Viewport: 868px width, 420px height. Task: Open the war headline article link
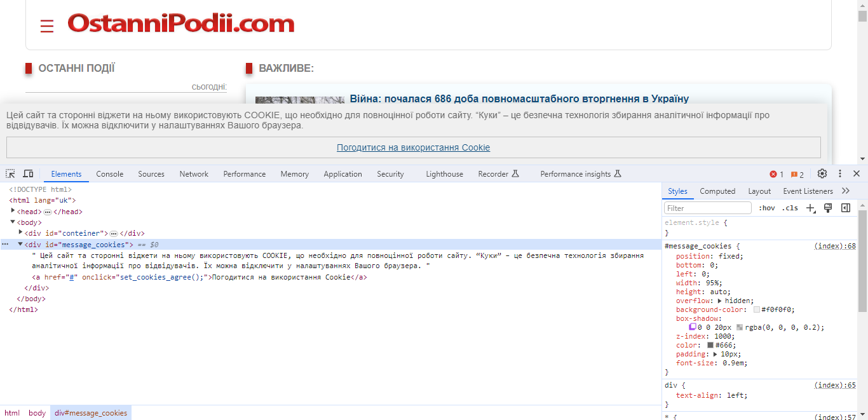point(519,98)
